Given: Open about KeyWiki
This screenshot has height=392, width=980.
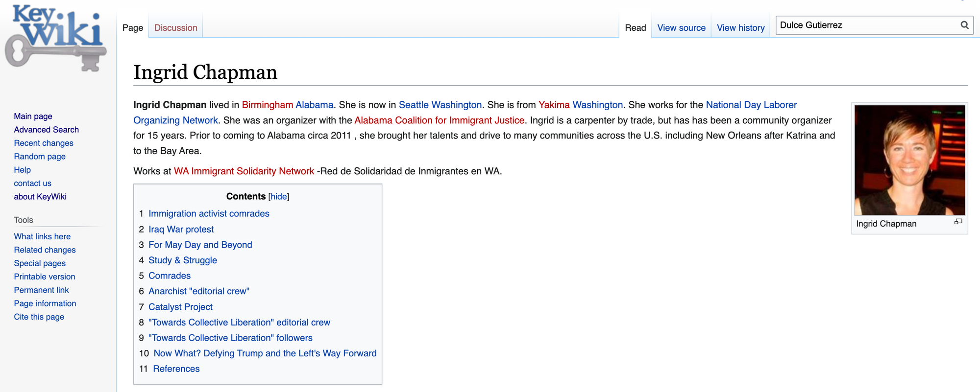Looking at the screenshot, I should coord(40,197).
